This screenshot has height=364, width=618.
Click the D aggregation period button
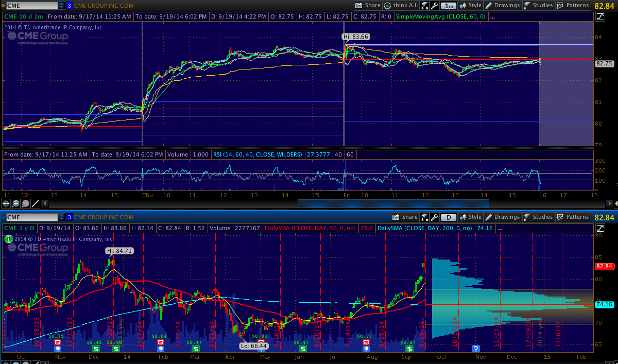449,217
